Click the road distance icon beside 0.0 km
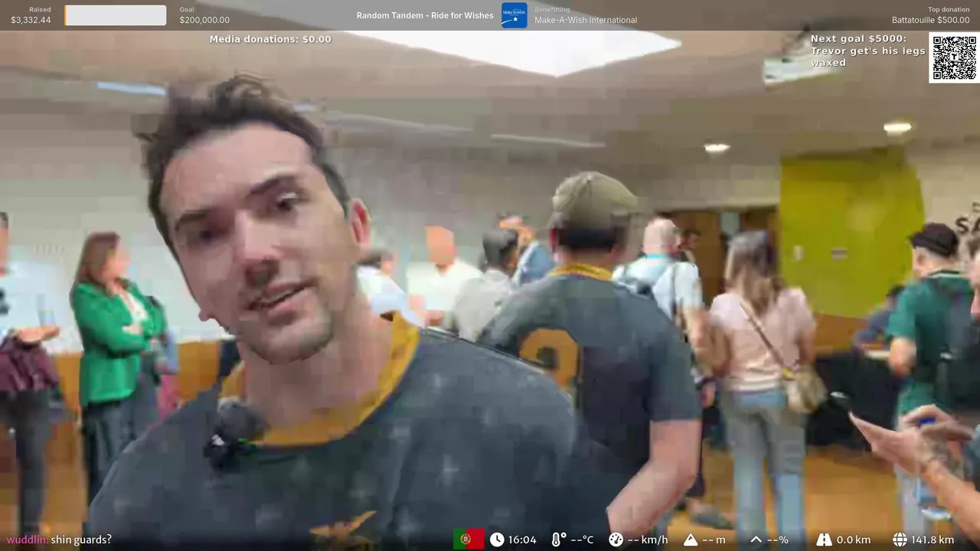Screen dimensions: 980x551 [824, 540]
